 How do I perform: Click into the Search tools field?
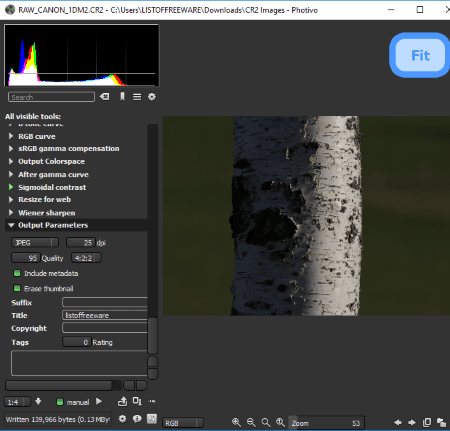[x=51, y=97]
